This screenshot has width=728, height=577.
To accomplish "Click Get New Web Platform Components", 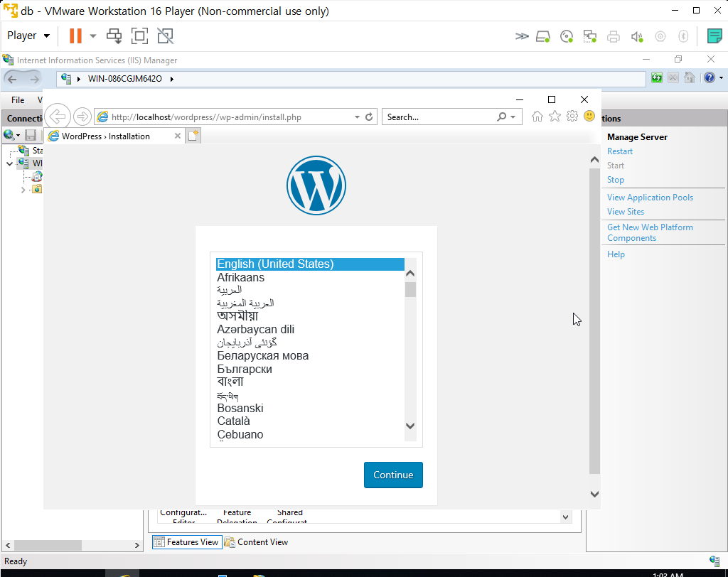I will coord(650,232).
